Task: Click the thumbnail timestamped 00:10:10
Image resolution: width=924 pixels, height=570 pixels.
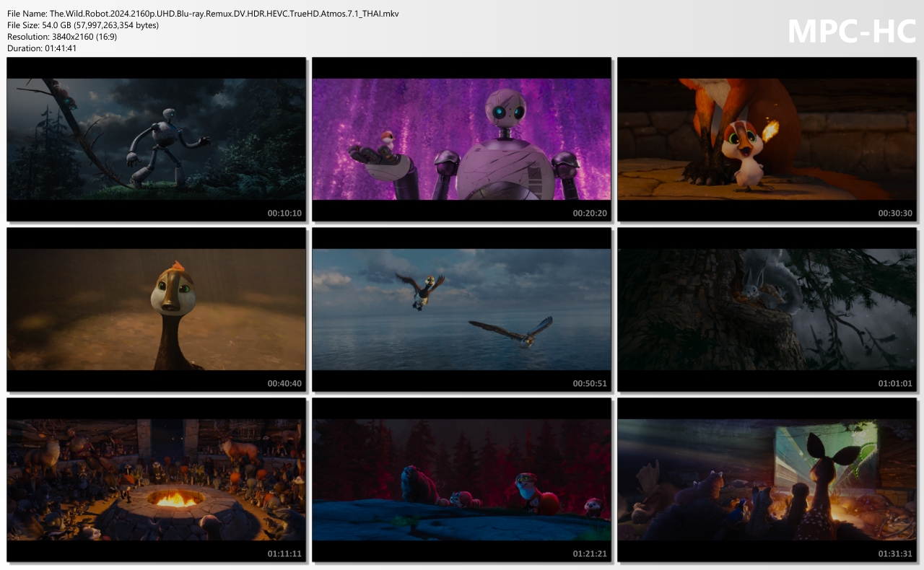Action: tap(157, 139)
